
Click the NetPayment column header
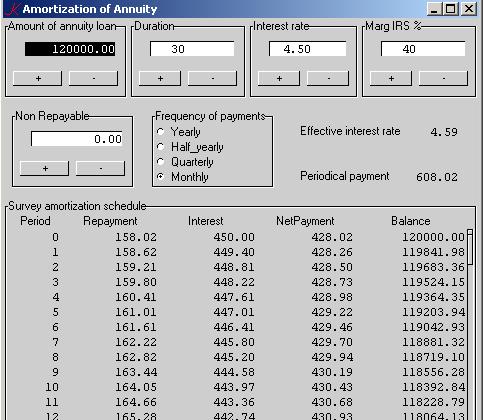(x=305, y=221)
